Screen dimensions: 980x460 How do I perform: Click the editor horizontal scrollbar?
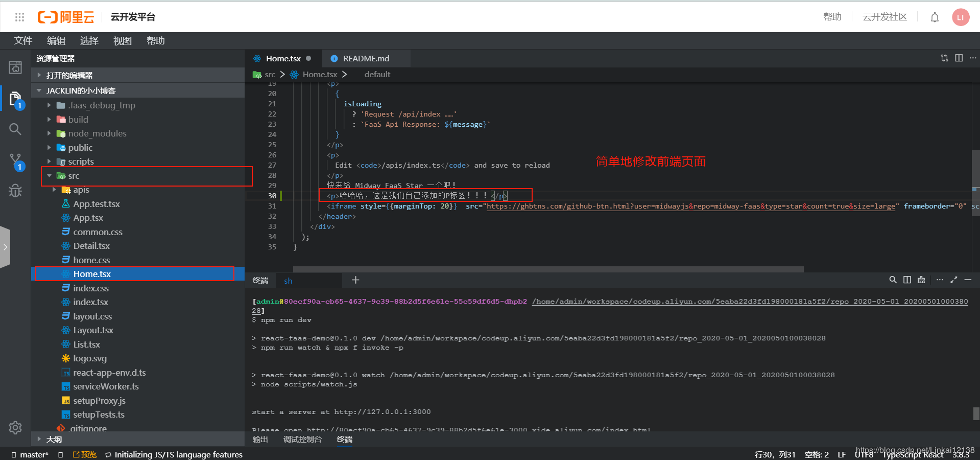548,269
